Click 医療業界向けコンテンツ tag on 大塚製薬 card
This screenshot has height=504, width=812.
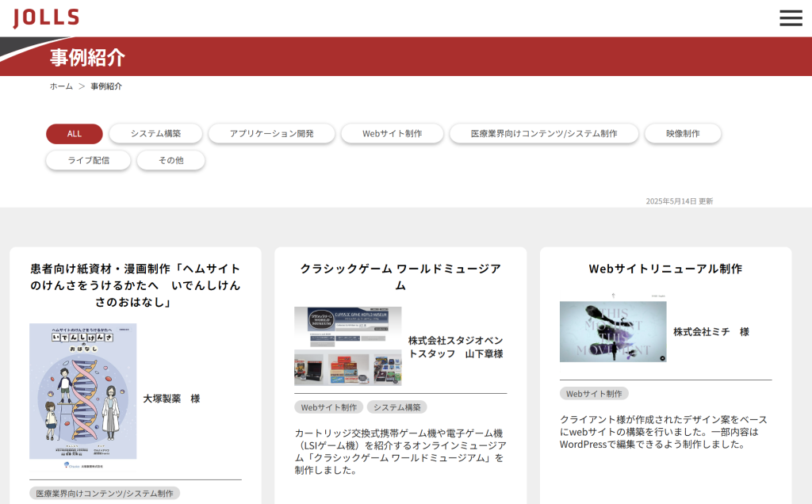coord(105,494)
